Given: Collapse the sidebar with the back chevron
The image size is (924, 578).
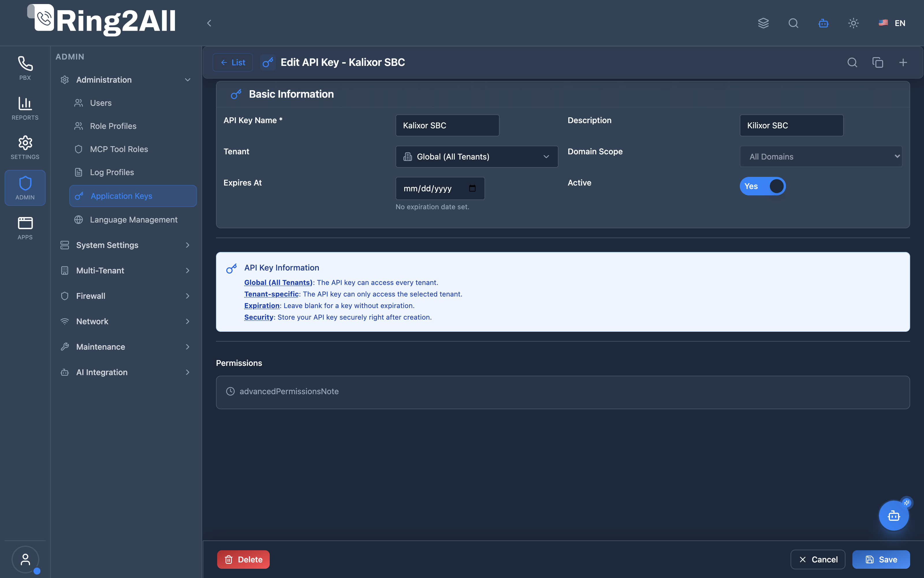Looking at the screenshot, I should point(209,23).
